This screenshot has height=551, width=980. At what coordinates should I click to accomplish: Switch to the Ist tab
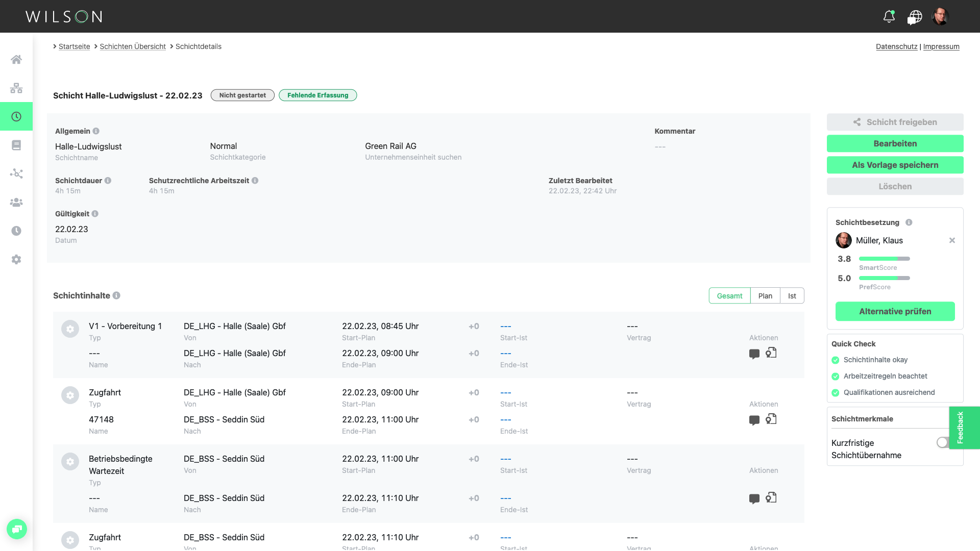[x=792, y=296]
